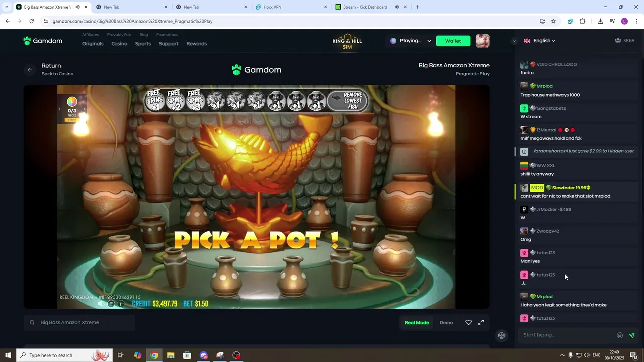Open Chrome tab search dropdown arrow

click(x=7, y=7)
